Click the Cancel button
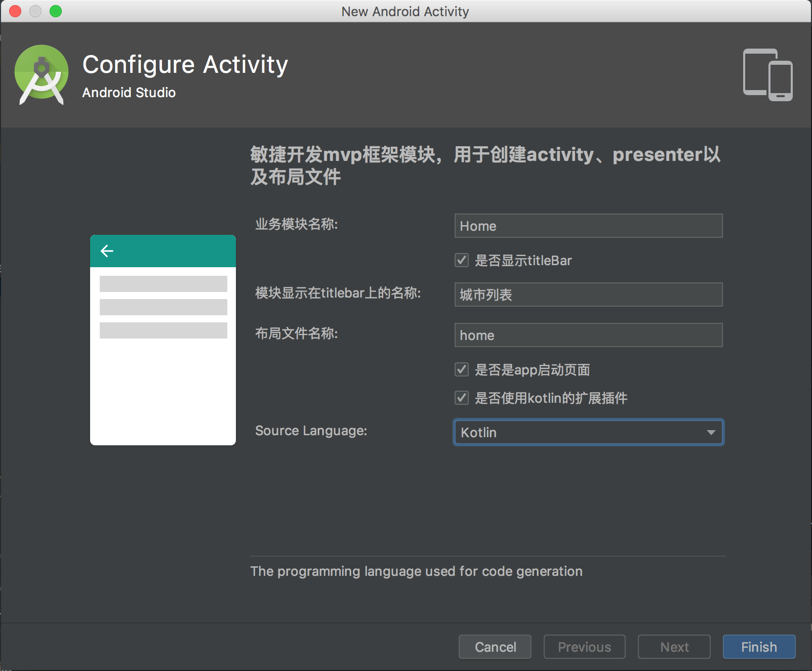 coord(495,647)
